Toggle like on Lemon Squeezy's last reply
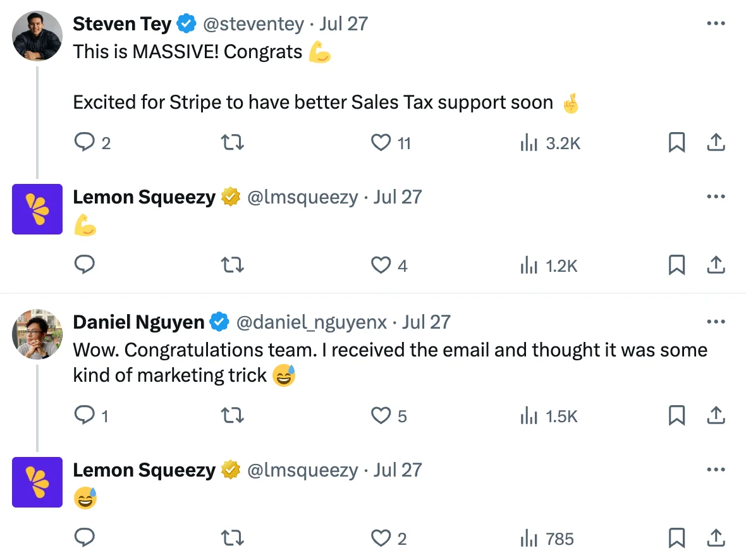Screen dimensions: 746x560 click(x=382, y=538)
